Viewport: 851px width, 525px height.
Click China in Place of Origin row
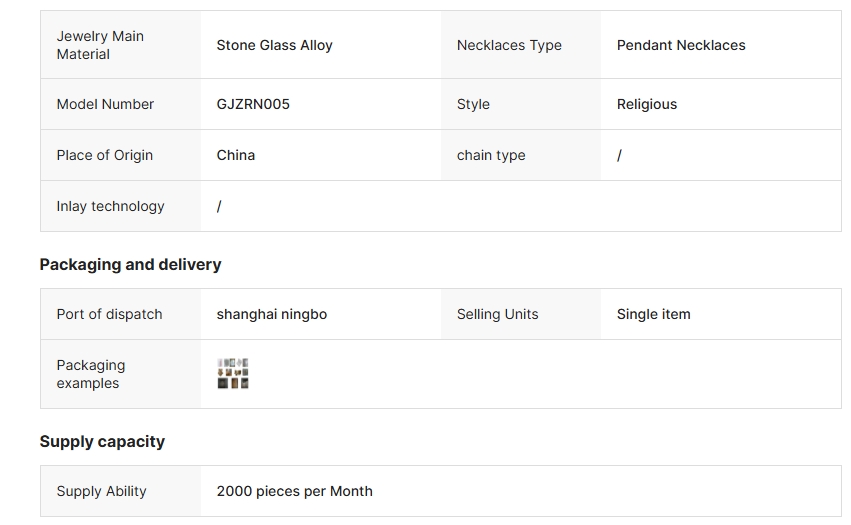236,155
